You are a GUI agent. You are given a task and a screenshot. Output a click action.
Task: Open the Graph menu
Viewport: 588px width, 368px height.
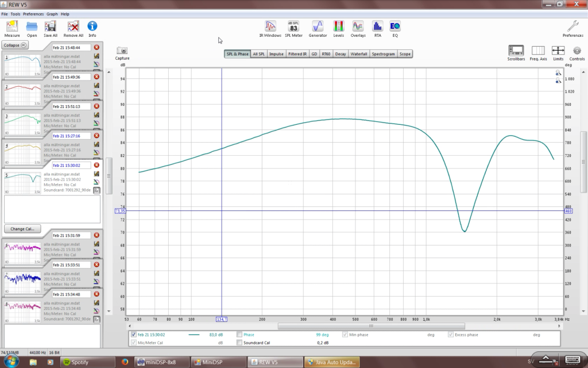click(52, 14)
